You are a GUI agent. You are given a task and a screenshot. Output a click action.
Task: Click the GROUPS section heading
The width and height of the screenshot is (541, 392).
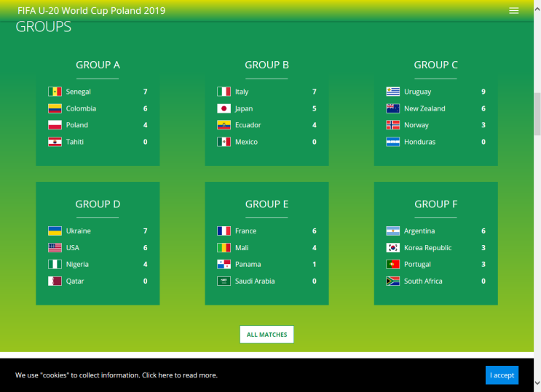(44, 27)
